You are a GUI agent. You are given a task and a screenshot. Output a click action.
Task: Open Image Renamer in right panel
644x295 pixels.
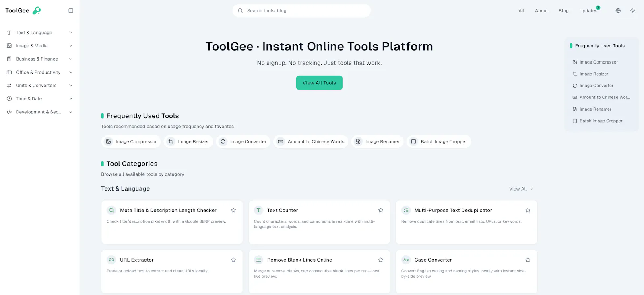coord(592,109)
